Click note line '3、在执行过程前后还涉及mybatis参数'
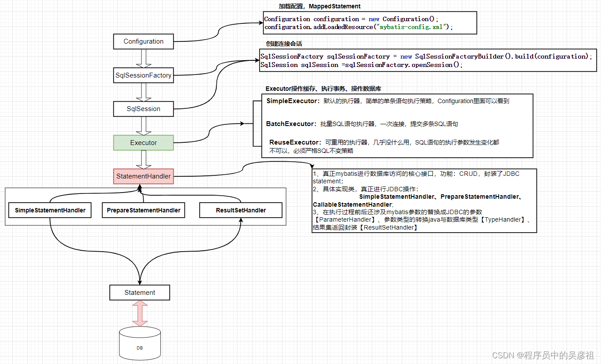This screenshot has height=364, width=601. (x=397, y=212)
